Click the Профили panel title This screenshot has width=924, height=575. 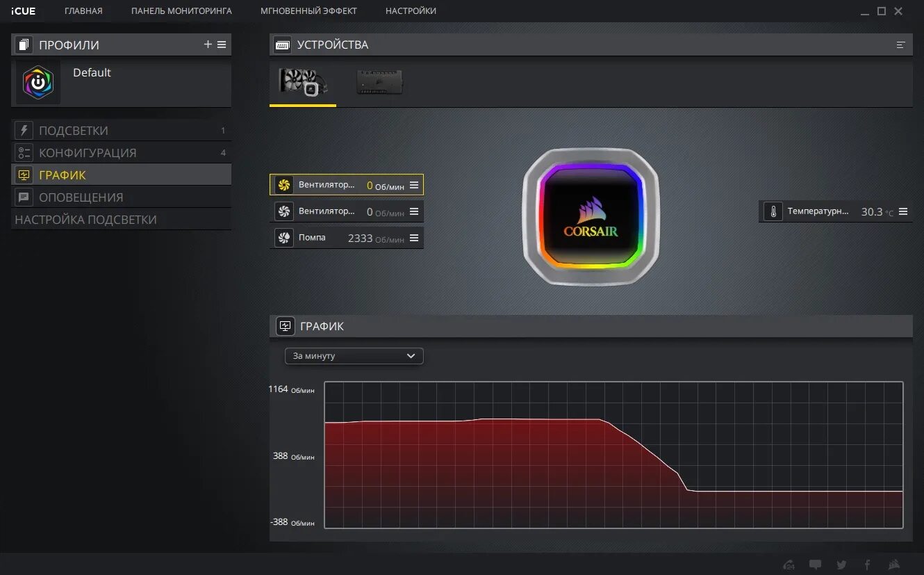(x=69, y=44)
